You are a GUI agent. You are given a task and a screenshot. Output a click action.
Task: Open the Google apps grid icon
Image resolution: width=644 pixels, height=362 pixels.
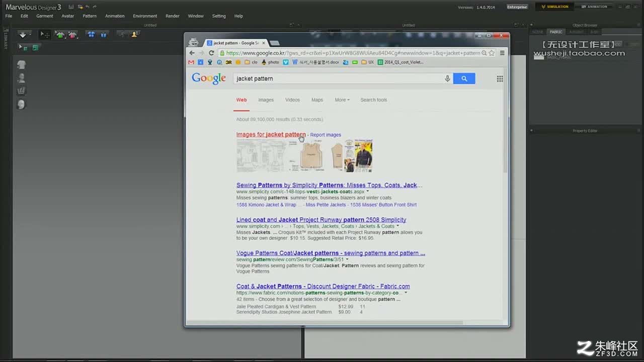pos(500,78)
